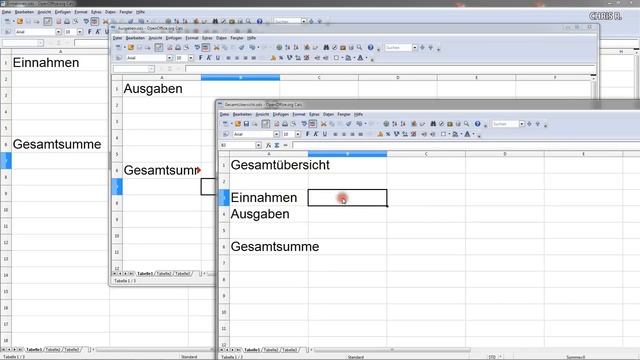The width and height of the screenshot is (640, 360).
Task: Click Help icon in Ausgaben window
Action: click(x=371, y=48)
